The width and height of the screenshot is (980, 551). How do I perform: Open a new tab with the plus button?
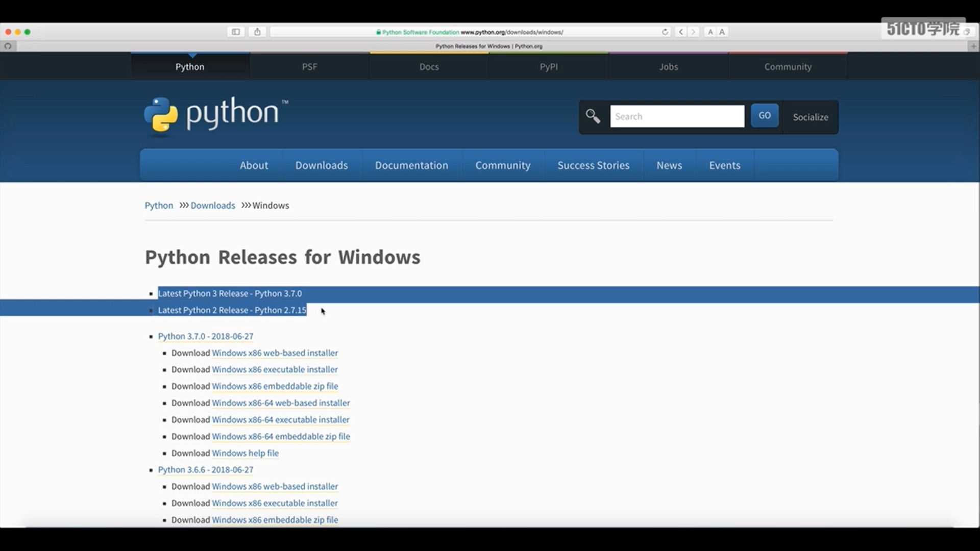[x=973, y=46]
